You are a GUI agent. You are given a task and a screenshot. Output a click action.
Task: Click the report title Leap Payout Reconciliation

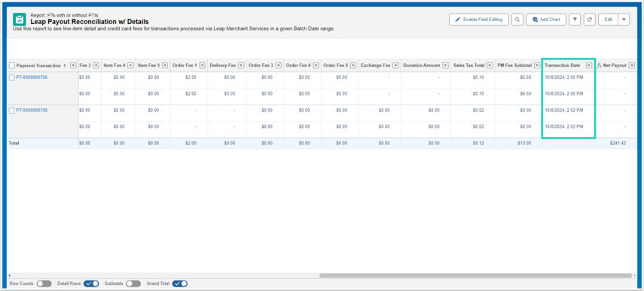coord(90,22)
